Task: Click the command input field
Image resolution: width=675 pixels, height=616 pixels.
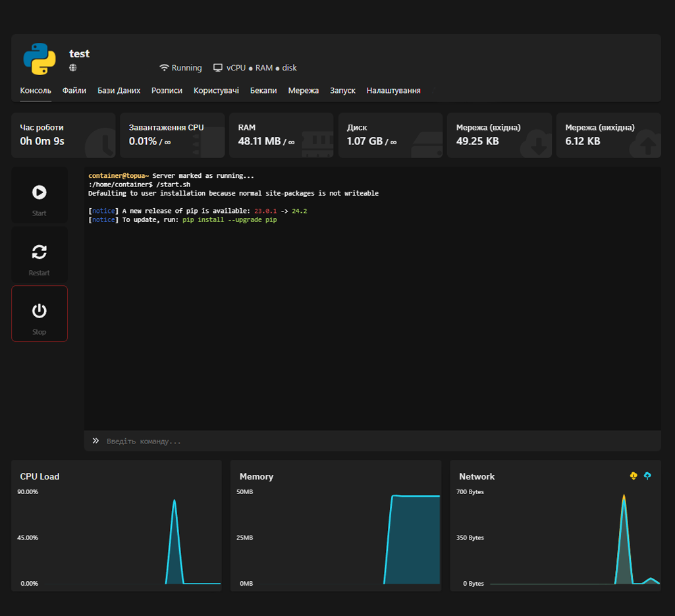Action: point(375,441)
